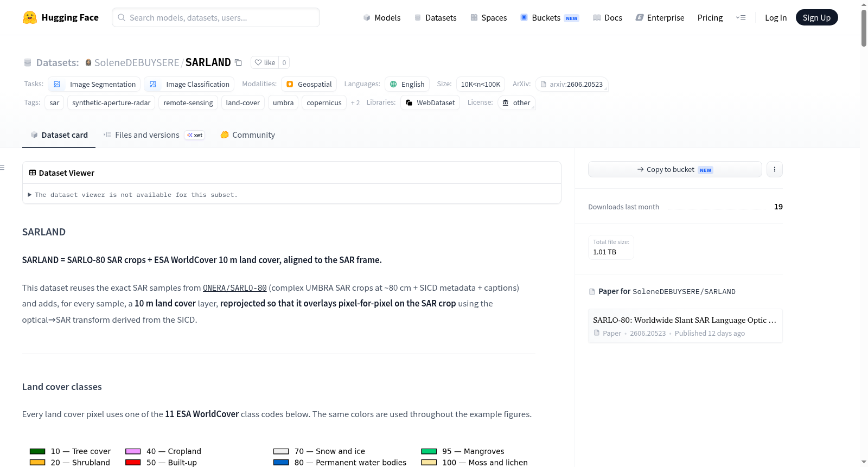
Task: Open Buckets in the top navigation
Action: [x=550, y=17]
